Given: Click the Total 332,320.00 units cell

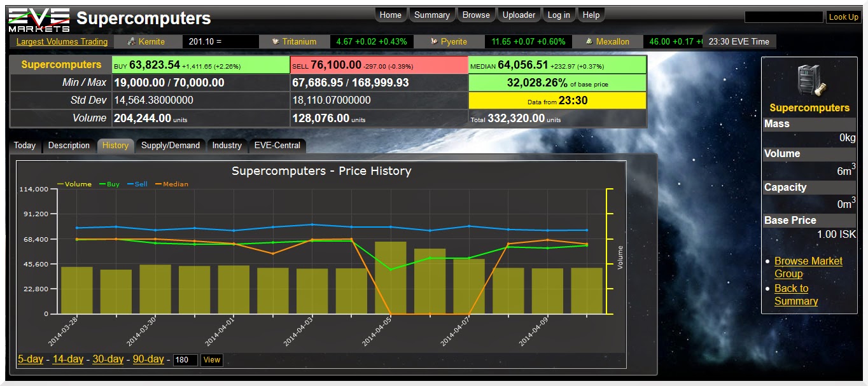Looking at the screenshot, I should [x=557, y=118].
